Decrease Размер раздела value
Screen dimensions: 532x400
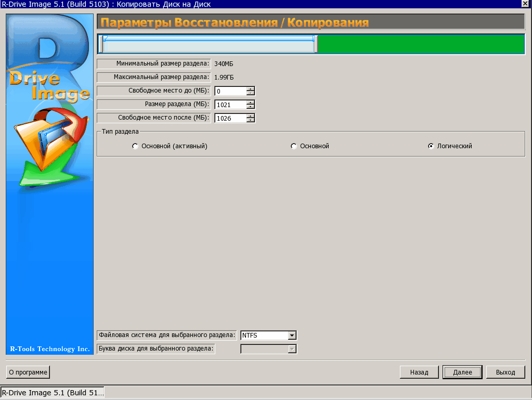[250, 107]
